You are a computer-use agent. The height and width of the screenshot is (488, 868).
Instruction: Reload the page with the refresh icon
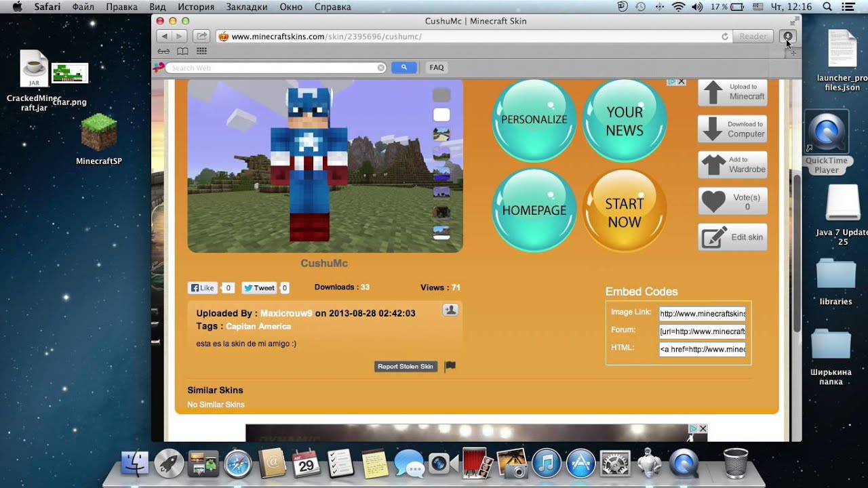[x=725, y=37]
